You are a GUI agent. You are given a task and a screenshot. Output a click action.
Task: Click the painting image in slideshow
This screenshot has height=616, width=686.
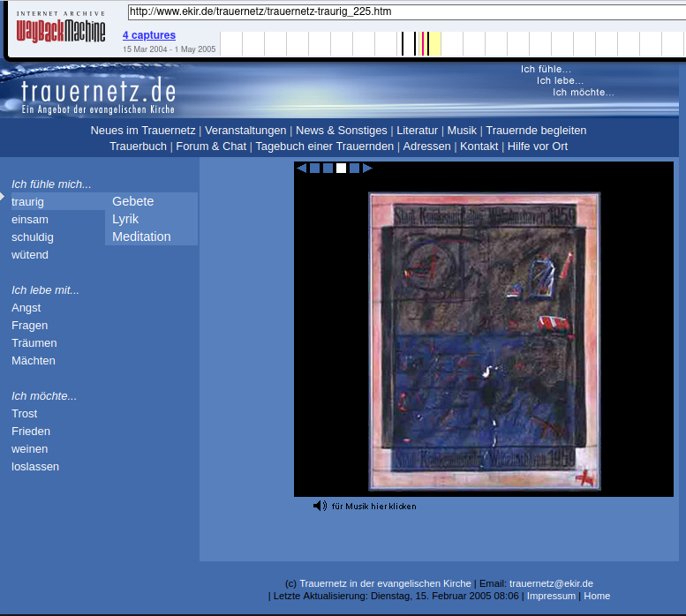[485, 341]
